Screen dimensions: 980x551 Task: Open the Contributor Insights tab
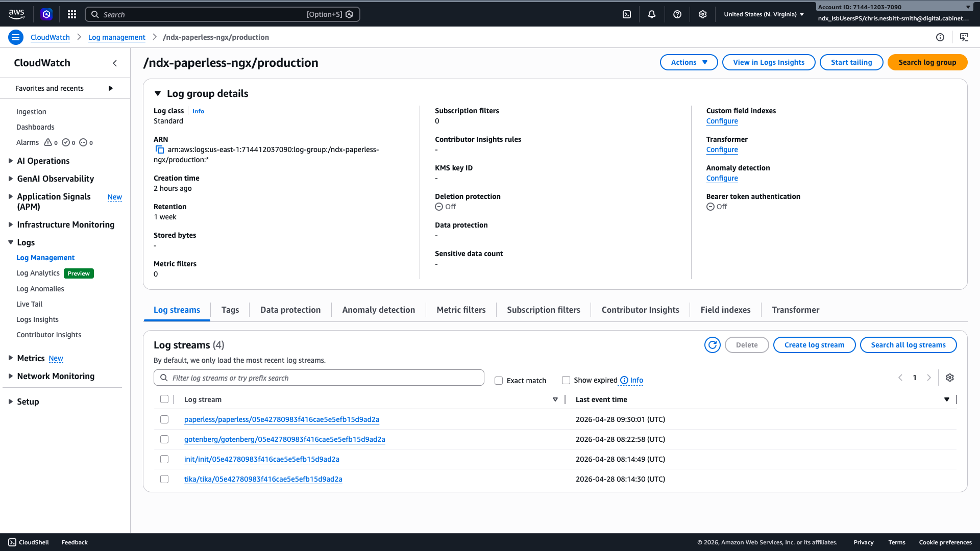641,310
